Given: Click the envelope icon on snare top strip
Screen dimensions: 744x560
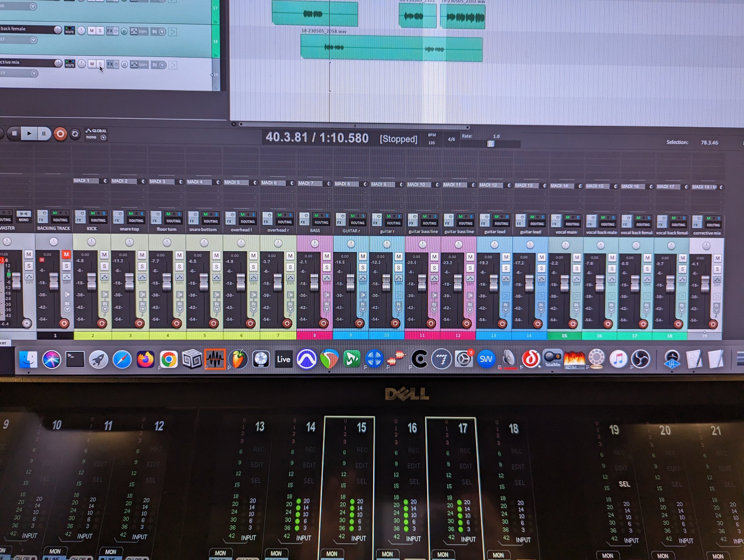Looking at the screenshot, I should pyautogui.click(x=142, y=277).
